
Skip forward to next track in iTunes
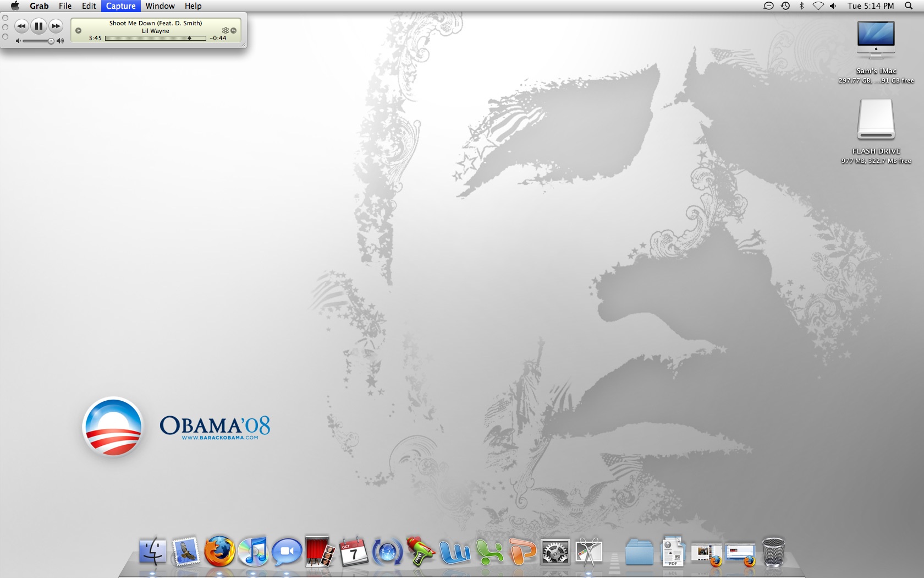(x=56, y=26)
